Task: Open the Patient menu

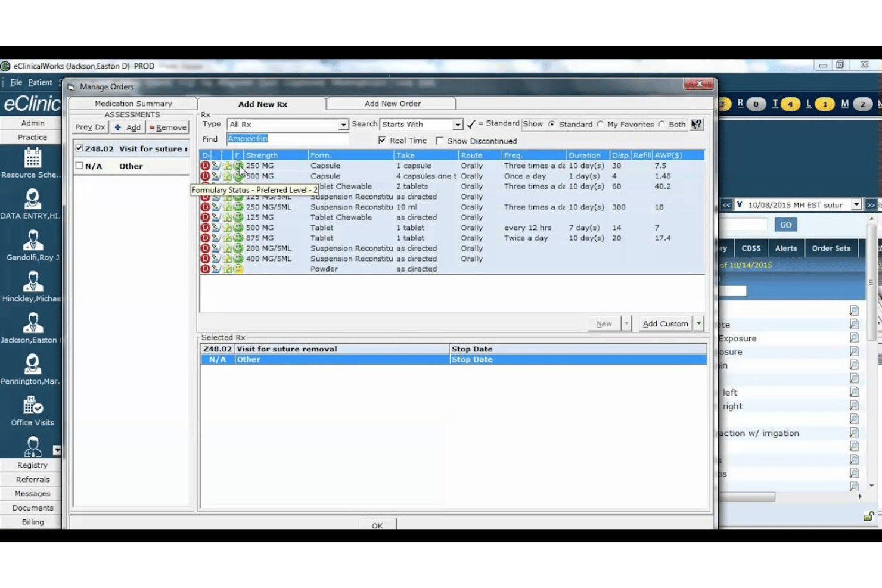Action: (x=40, y=82)
